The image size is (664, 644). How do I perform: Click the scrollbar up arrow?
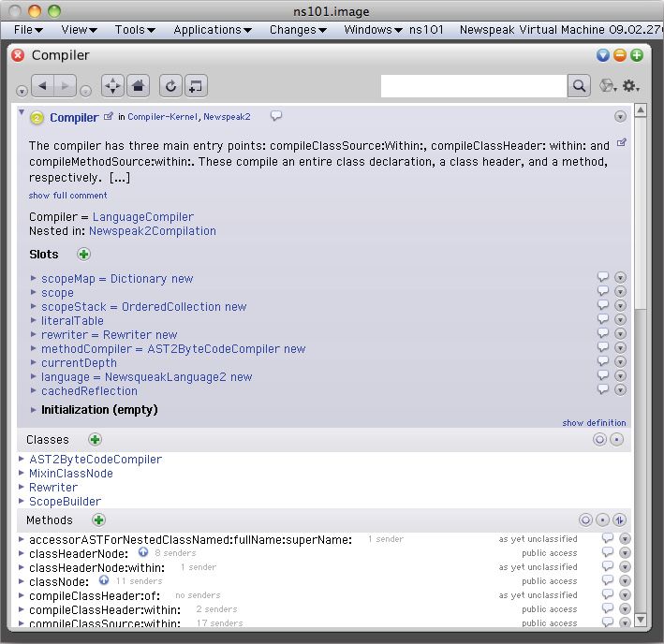tap(641, 110)
